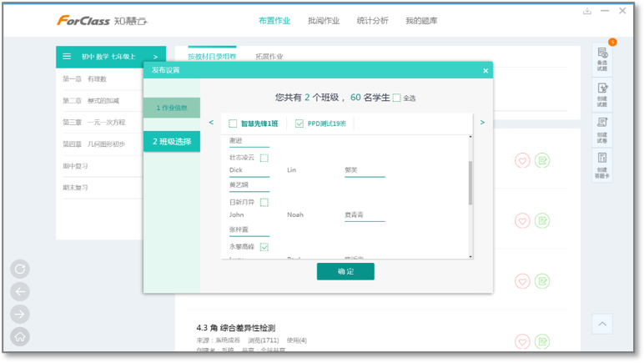Image resolution: width=644 pixels, height=363 pixels.
Task: Favorite the 4.3 角 综合差异性检测 paper
Action: [522, 341]
